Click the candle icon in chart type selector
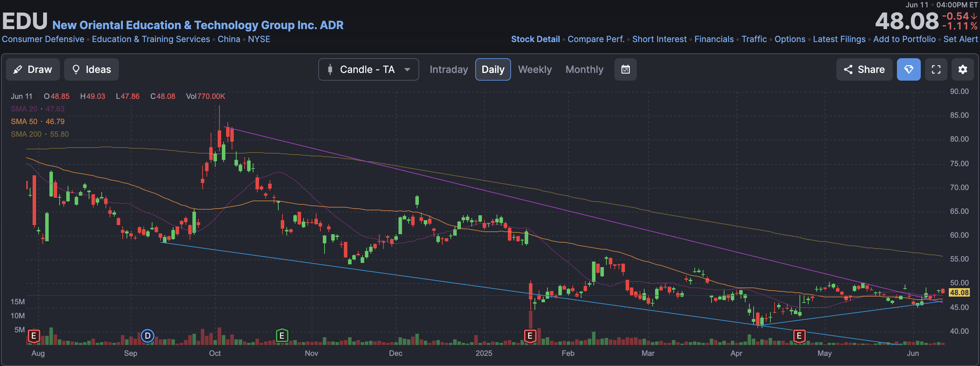 click(x=330, y=69)
